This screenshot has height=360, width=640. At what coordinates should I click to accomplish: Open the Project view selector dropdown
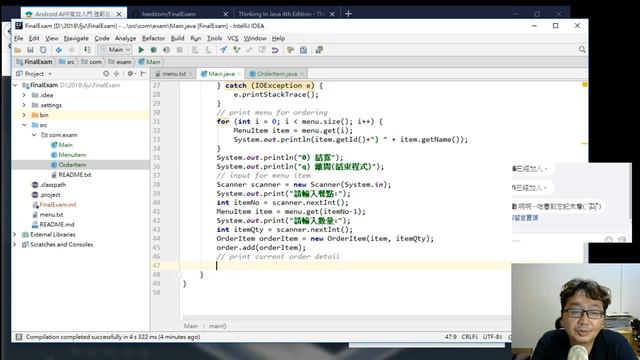pos(34,73)
